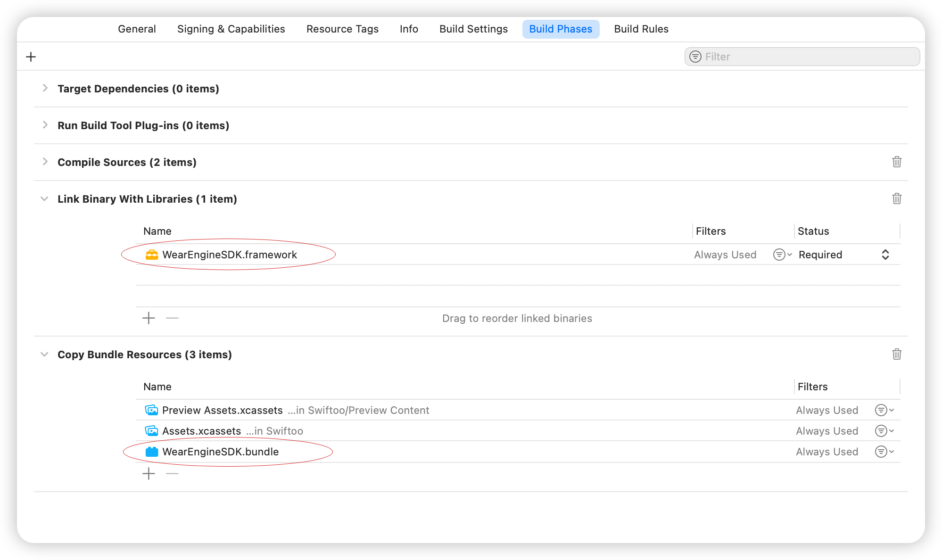Image resolution: width=942 pixels, height=560 pixels.
Task: Click the add build phase plus button
Action: coord(31,57)
